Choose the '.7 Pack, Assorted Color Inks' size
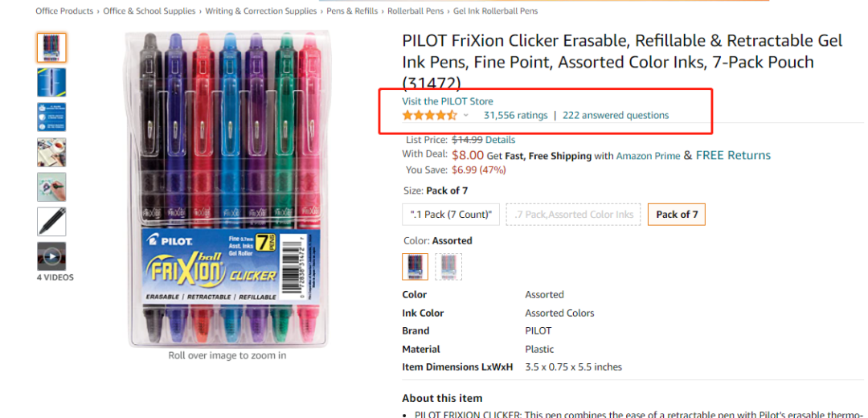 click(x=574, y=215)
